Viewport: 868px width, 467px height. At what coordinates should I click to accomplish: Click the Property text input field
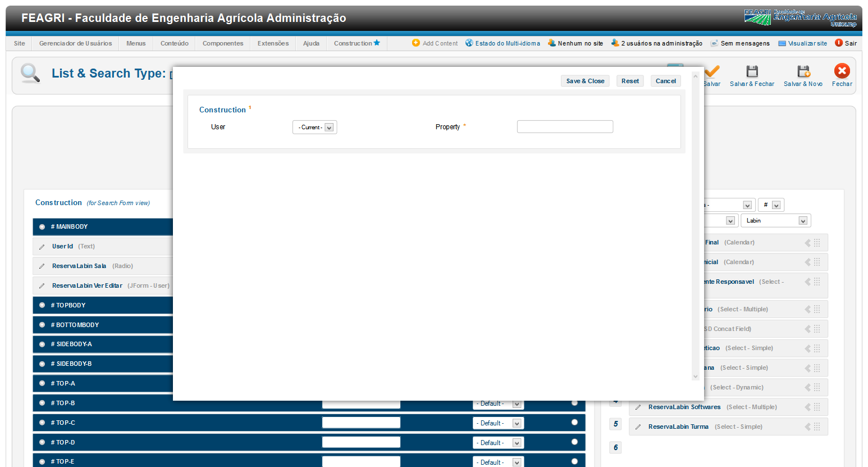pos(565,127)
